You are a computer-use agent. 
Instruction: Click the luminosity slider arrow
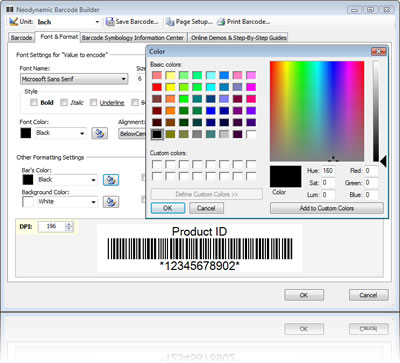pyautogui.click(x=383, y=162)
